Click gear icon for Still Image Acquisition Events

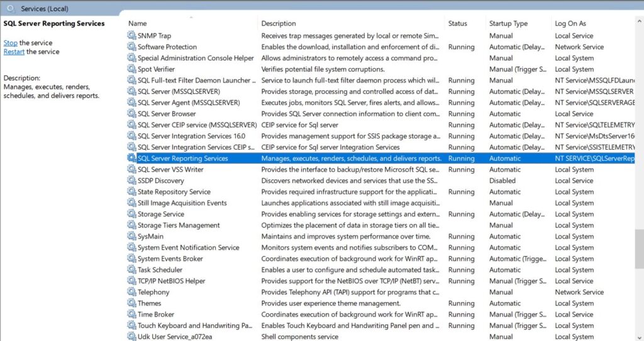(131, 202)
